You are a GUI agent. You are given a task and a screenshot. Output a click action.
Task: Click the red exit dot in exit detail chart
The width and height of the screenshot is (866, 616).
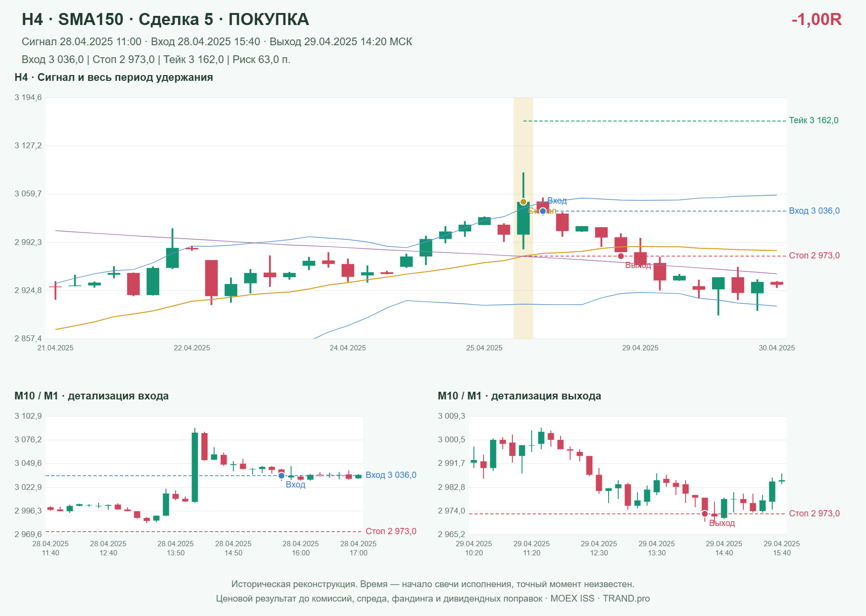[x=705, y=513]
